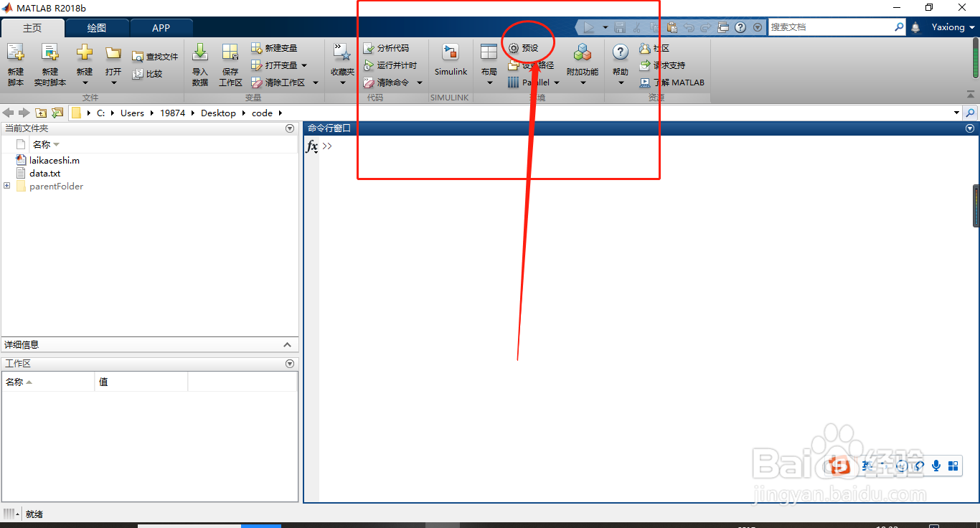Minimize the toolstrip ribbon

(970, 95)
